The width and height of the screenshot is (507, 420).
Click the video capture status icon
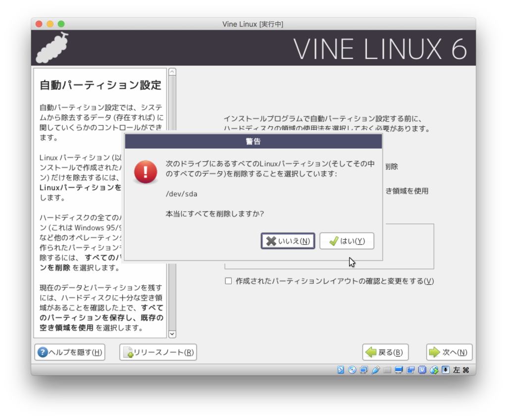(x=410, y=370)
